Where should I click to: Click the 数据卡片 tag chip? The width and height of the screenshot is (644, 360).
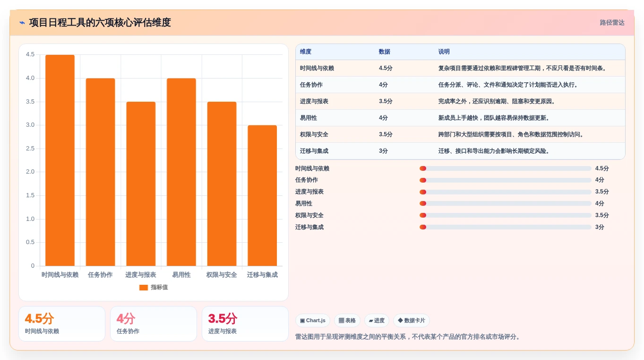click(412, 321)
